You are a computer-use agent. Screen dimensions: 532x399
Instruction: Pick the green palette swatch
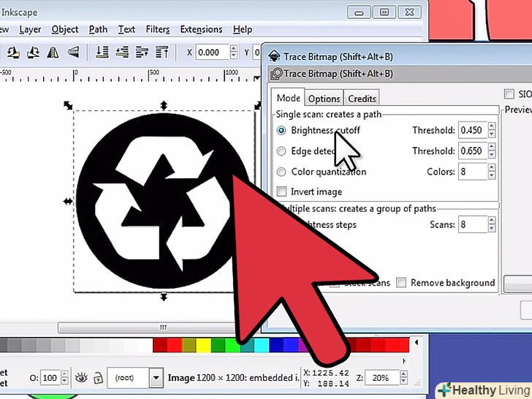point(218,346)
